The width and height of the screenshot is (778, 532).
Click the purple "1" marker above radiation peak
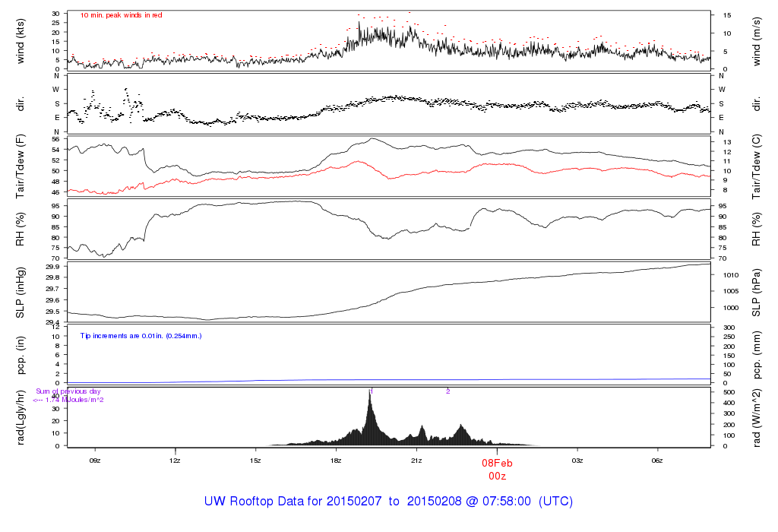[x=372, y=391]
